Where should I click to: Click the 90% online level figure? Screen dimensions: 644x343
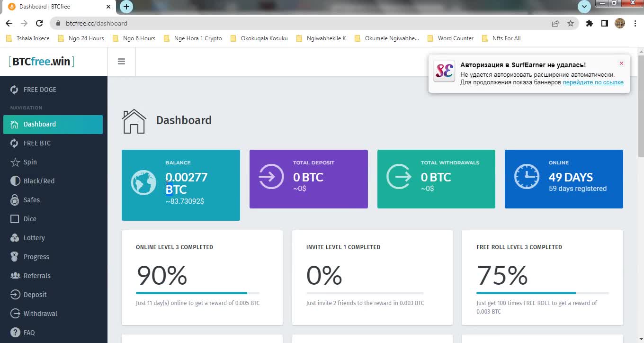pos(161,275)
